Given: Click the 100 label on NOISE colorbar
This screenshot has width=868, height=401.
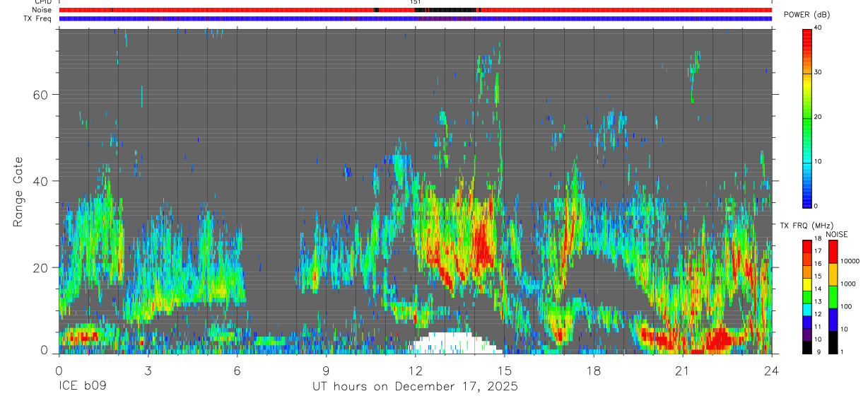Looking at the screenshot, I should click(847, 306).
